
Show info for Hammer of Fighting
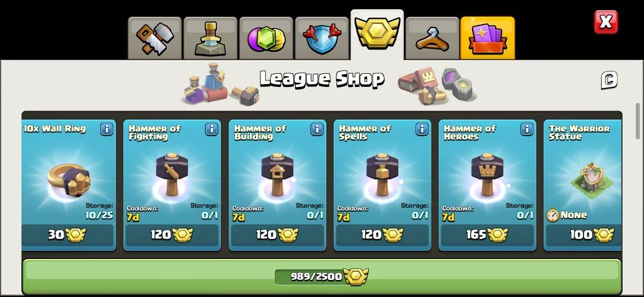pyautogui.click(x=211, y=129)
